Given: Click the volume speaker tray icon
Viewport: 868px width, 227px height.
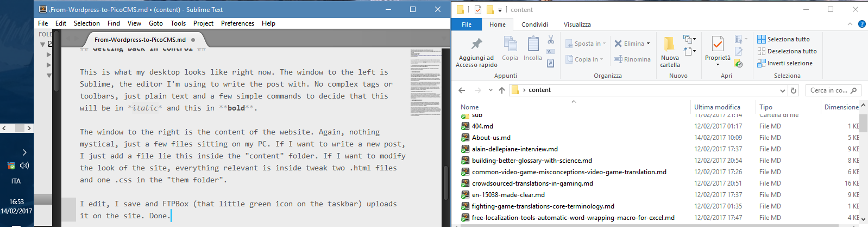Looking at the screenshot, I should [x=24, y=165].
